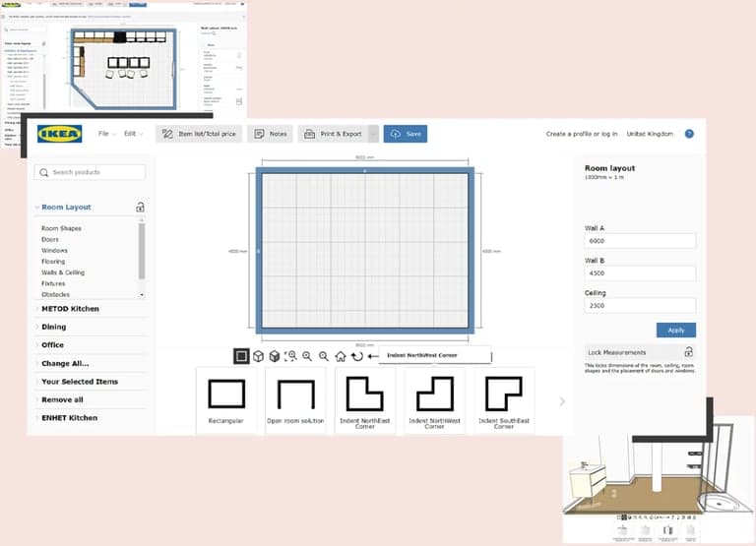Expand the Office section
This screenshot has width=756, height=546.
click(x=52, y=345)
